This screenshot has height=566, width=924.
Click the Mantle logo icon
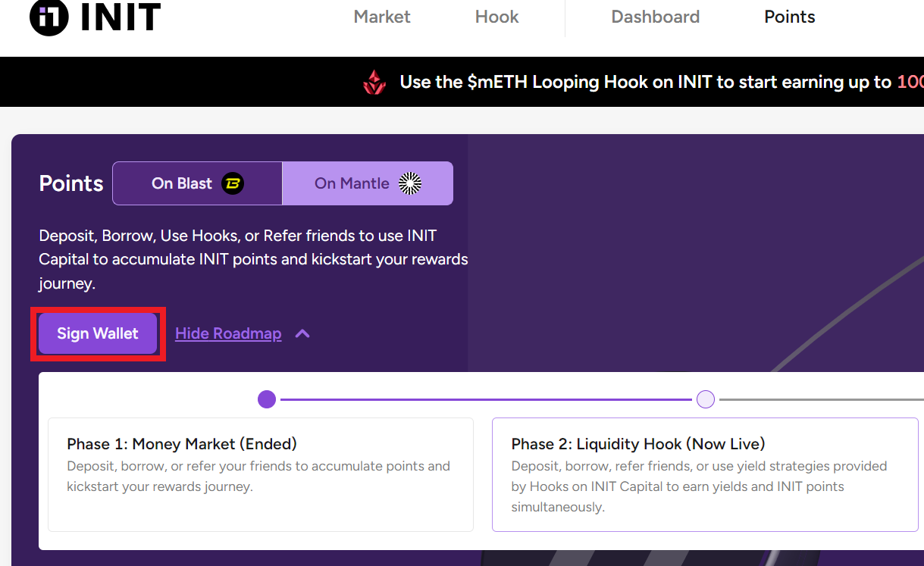[410, 183]
